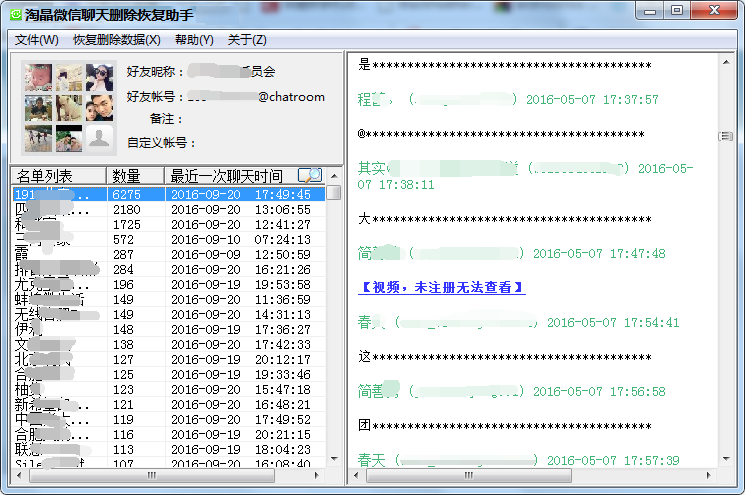Click the search magnifier icon in list header
This screenshot has width=745, height=495.
[x=310, y=175]
